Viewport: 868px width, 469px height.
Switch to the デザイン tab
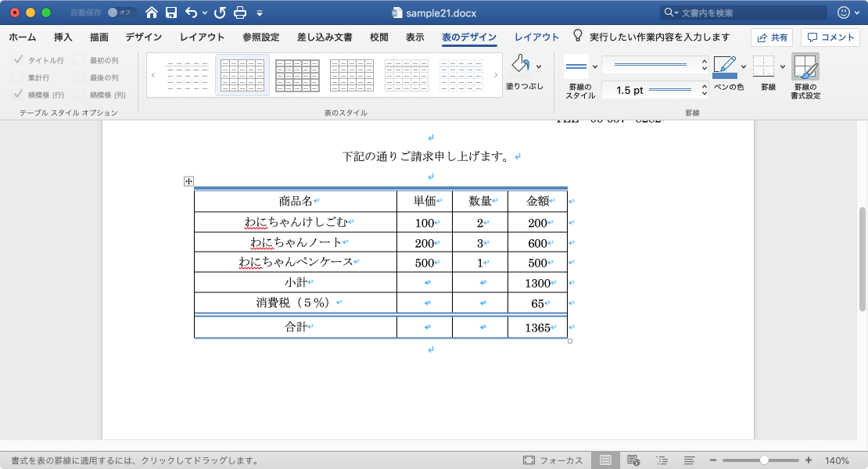(144, 37)
